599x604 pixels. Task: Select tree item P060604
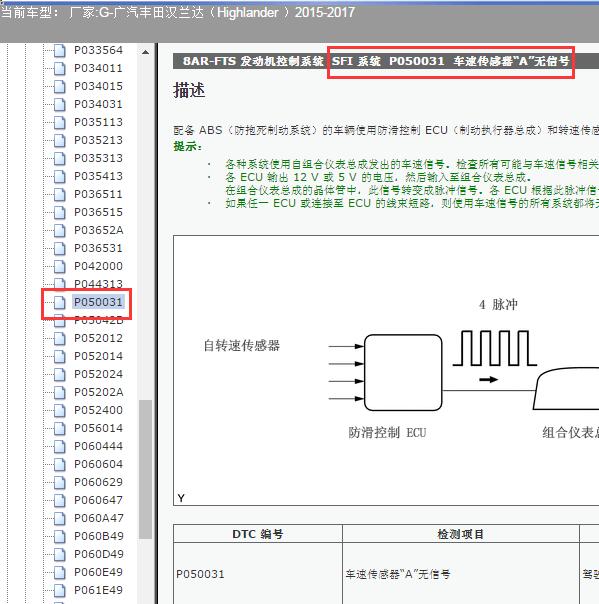(98, 464)
